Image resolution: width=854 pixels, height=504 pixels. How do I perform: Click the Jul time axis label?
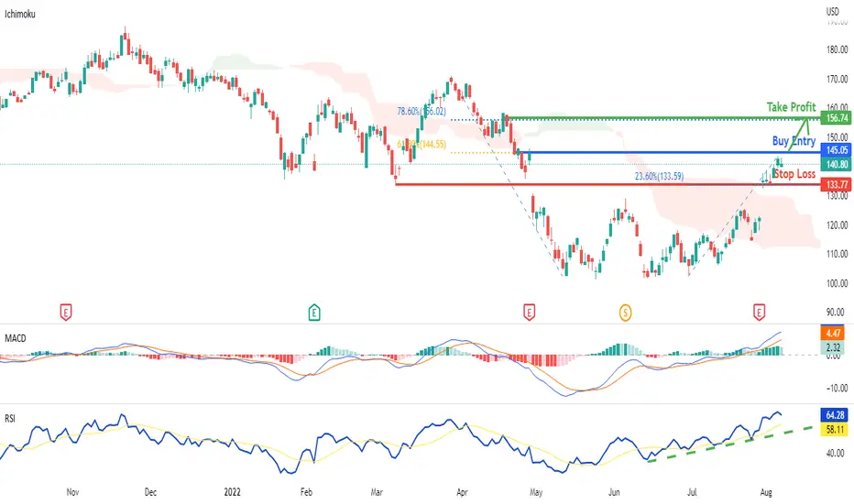(x=692, y=492)
